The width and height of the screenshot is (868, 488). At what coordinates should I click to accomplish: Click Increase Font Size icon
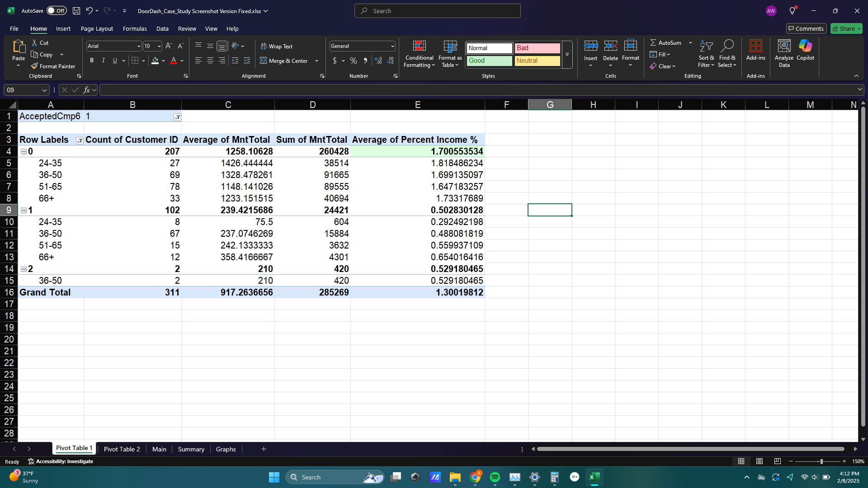pyautogui.click(x=168, y=46)
